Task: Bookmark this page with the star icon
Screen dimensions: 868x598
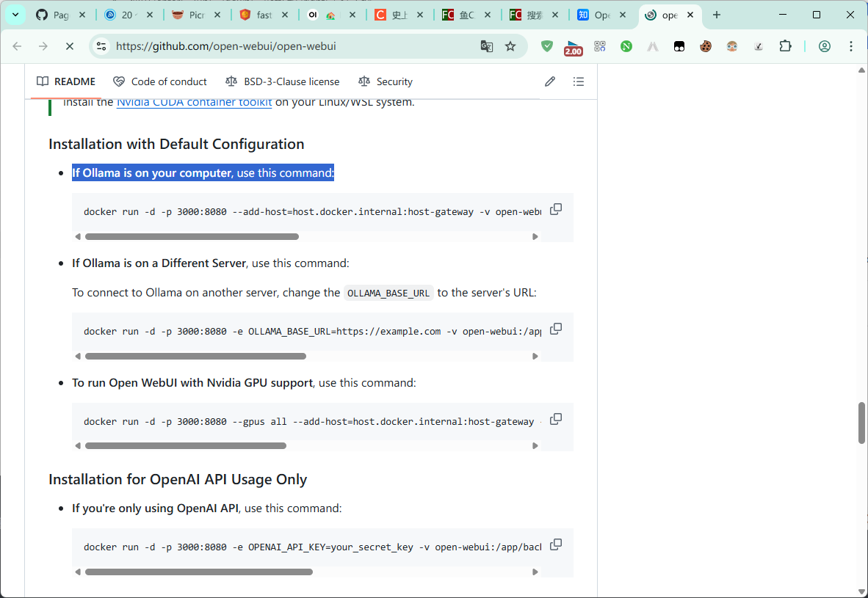Action: tap(510, 46)
